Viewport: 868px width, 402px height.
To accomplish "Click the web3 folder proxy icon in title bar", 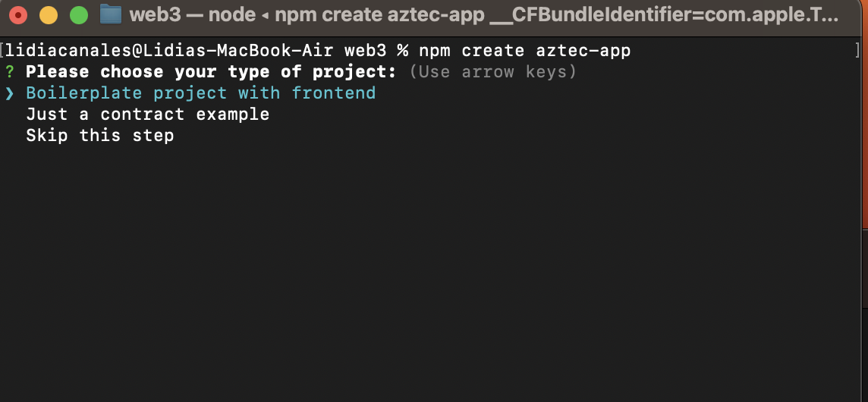I will [x=111, y=15].
